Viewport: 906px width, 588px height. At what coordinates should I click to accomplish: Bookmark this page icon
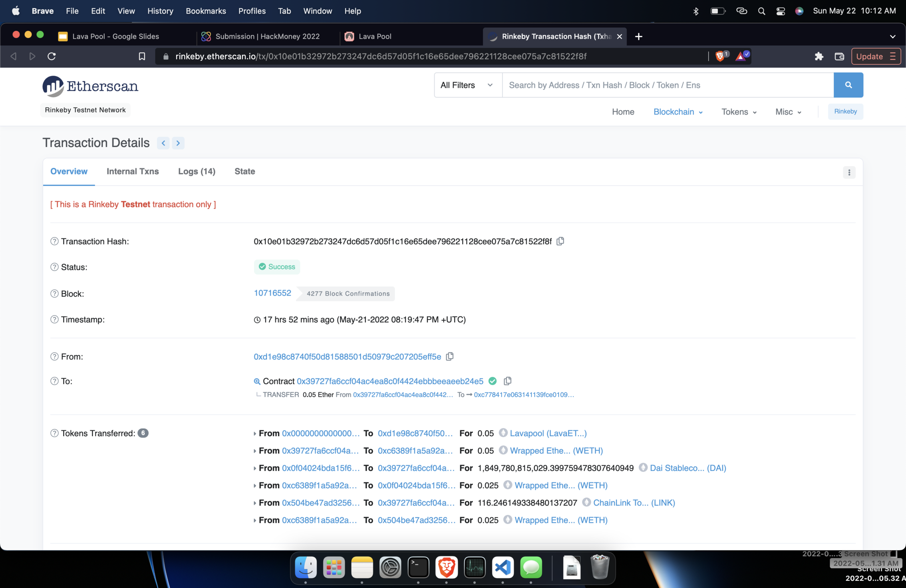pyautogui.click(x=142, y=56)
